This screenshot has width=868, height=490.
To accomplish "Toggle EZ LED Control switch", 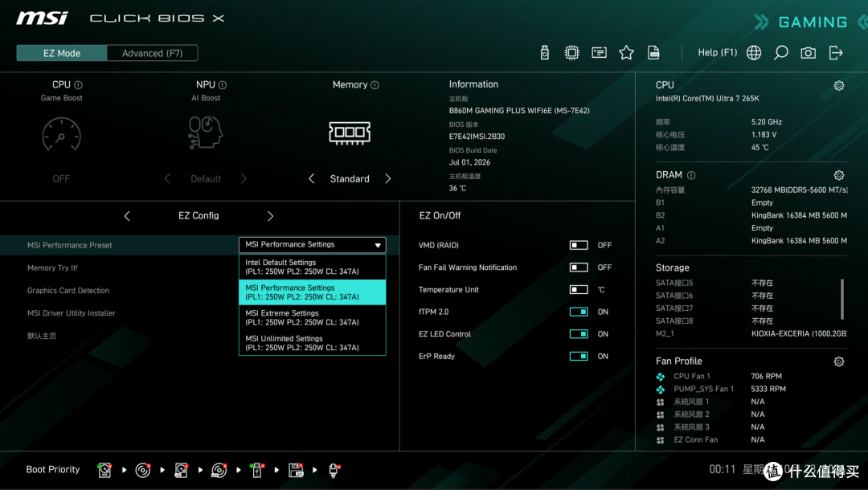I will click(x=579, y=333).
